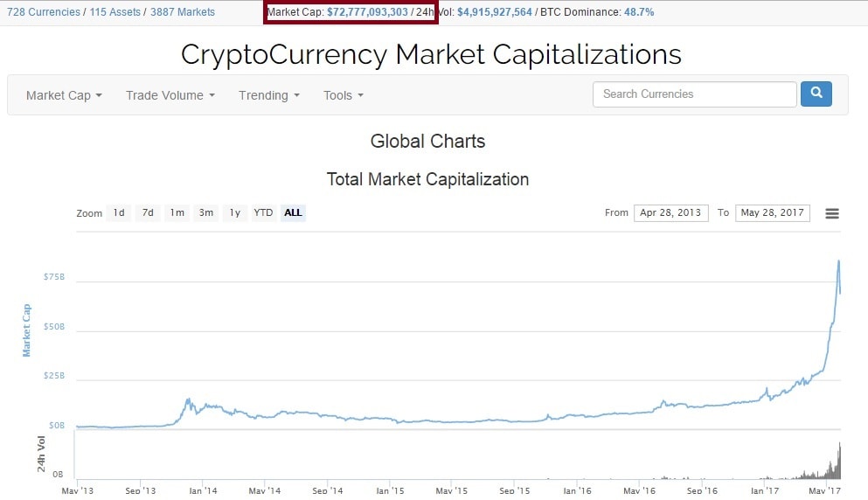Click the blue search magnifier button

pos(816,94)
